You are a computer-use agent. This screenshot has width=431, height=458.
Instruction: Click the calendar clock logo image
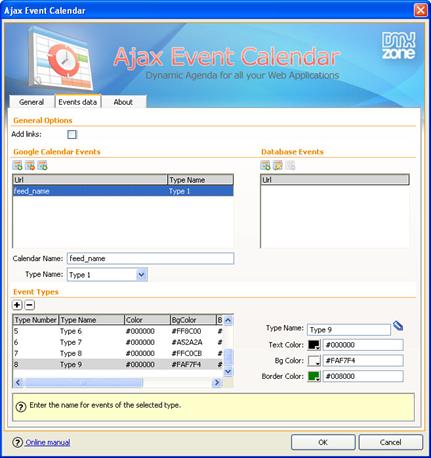click(x=62, y=59)
